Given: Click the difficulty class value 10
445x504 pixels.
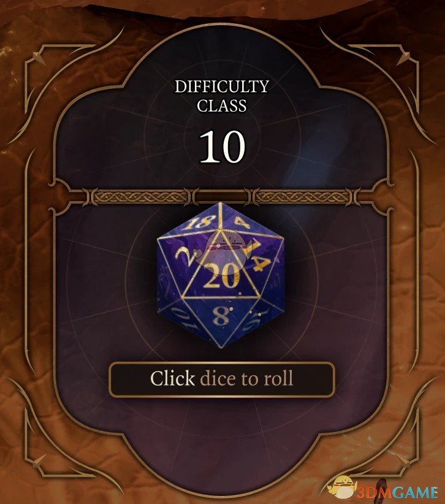Looking at the screenshot, I should pyautogui.click(x=222, y=146).
